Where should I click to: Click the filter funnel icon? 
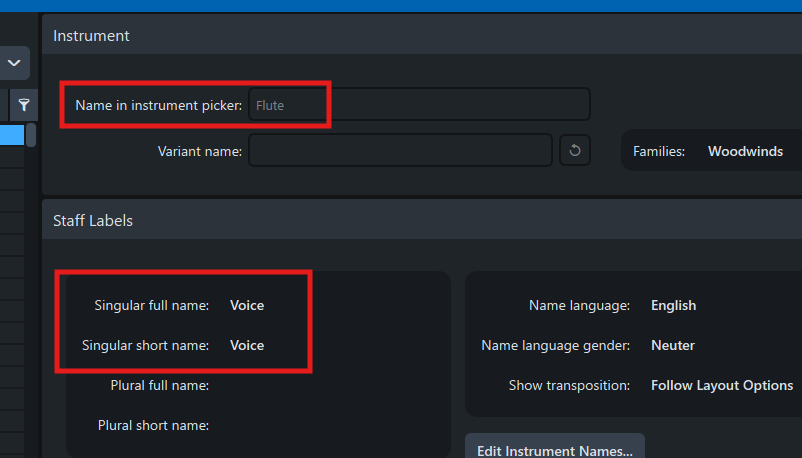(x=24, y=105)
